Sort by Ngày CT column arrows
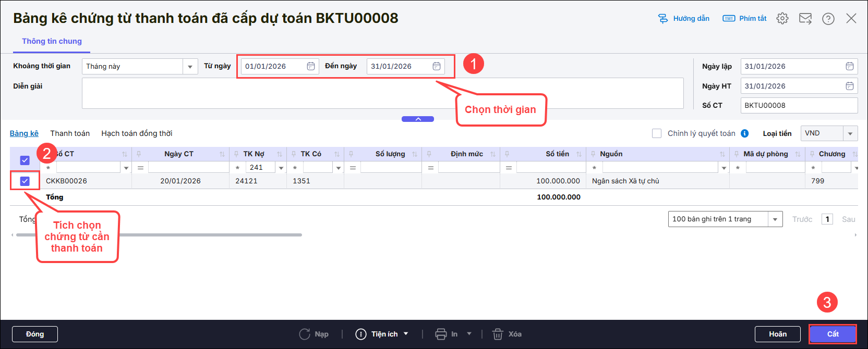This screenshot has height=349, width=868. (x=222, y=154)
